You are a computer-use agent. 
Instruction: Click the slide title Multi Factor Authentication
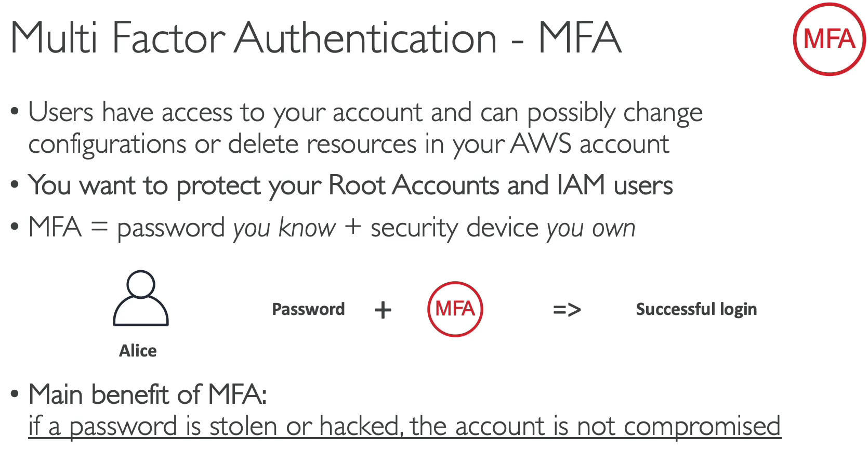tap(315, 38)
